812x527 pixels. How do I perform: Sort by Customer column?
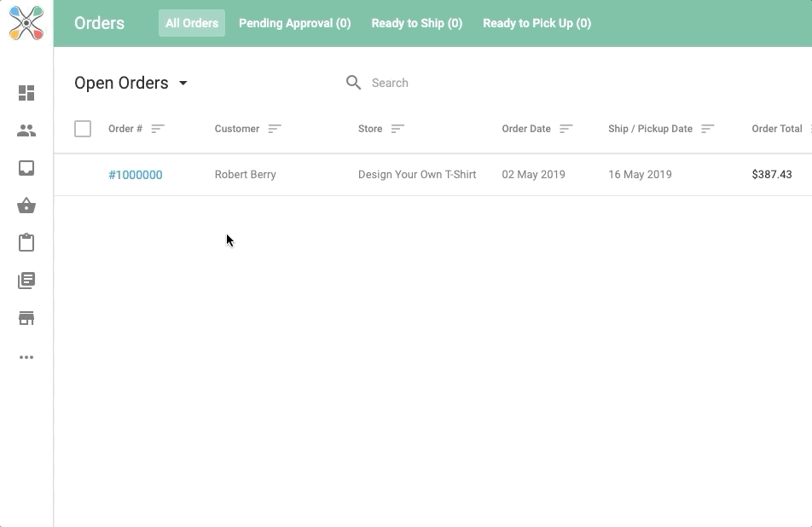(x=274, y=129)
